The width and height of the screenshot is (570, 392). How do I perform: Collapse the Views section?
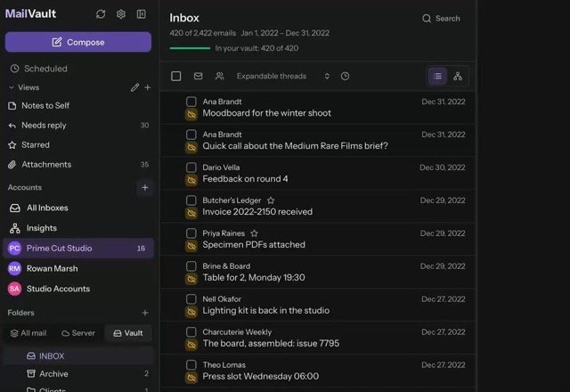pyautogui.click(x=12, y=87)
